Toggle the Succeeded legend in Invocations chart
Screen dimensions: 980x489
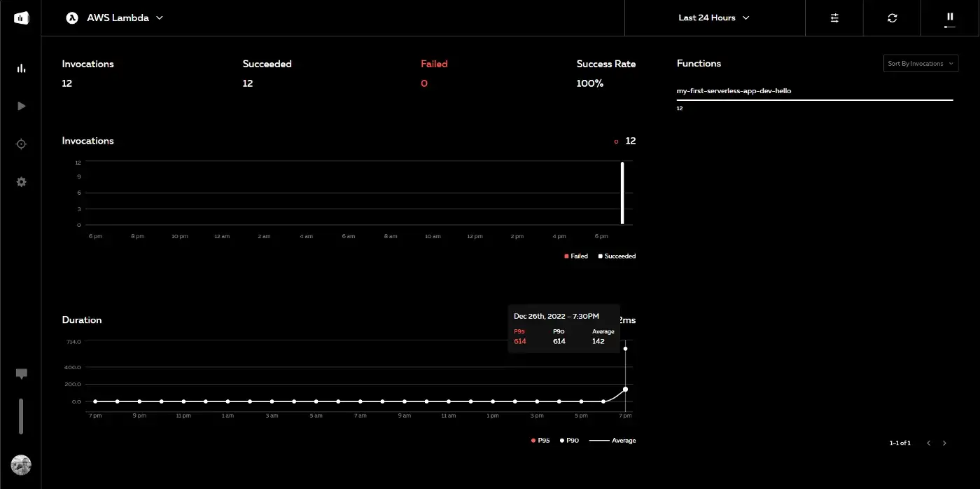(x=617, y=256)
